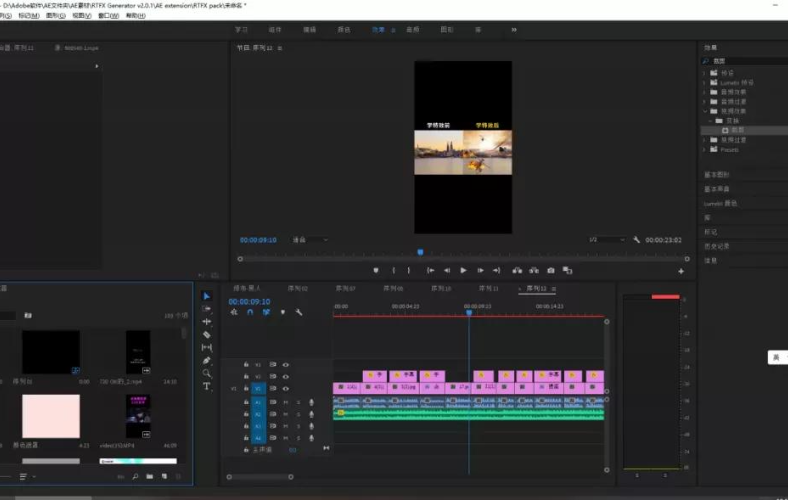788x500 pixels.
Task: Click Export Frame camera icon
Action: [551, 270]
